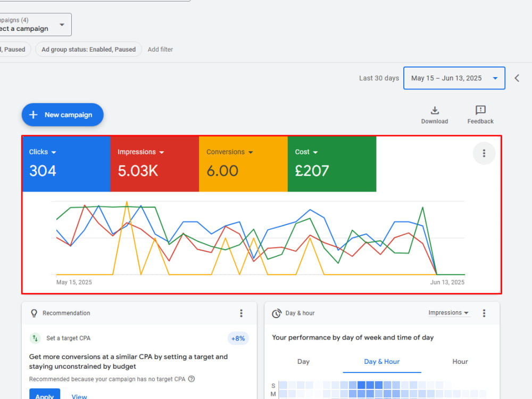This screenshot has width=532, height=399.
Task: Click the Jun 13, 2025 chart axis label
Action: pos(447,282)
